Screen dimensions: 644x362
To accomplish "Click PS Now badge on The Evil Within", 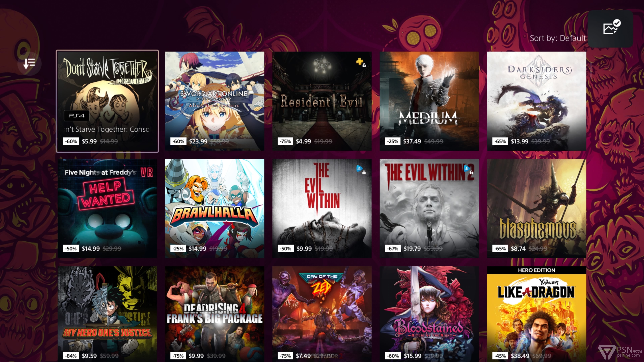I will tap(359, 168).
